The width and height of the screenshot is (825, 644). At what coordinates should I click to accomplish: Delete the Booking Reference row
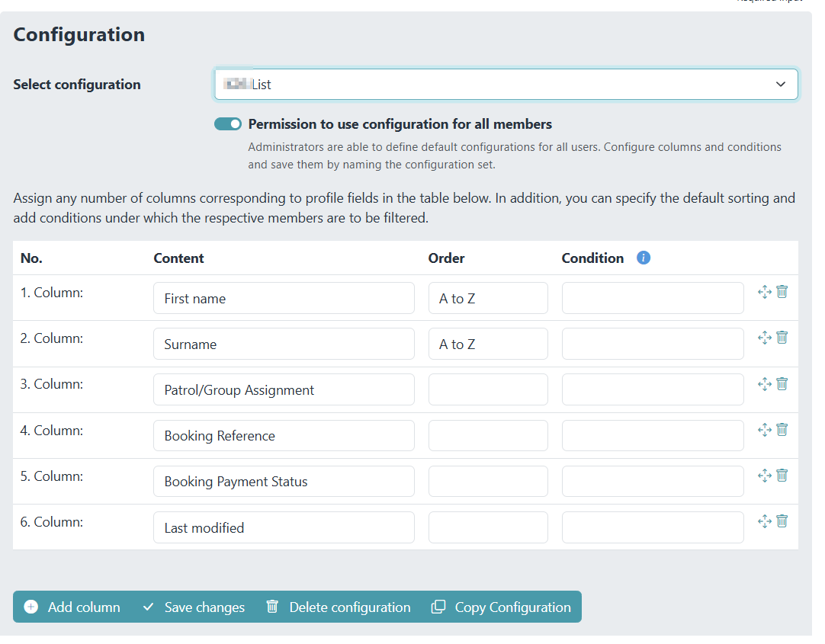[x=782, y=430]
